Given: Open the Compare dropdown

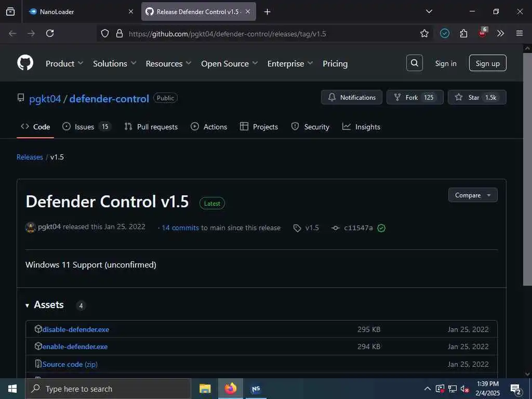Looking at the screenshot, I should tap(473, 195).
